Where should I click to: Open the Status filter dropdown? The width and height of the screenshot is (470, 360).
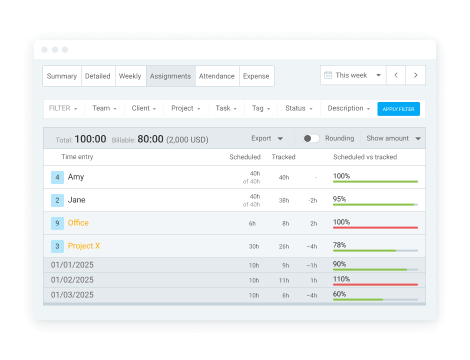(299, 108)
